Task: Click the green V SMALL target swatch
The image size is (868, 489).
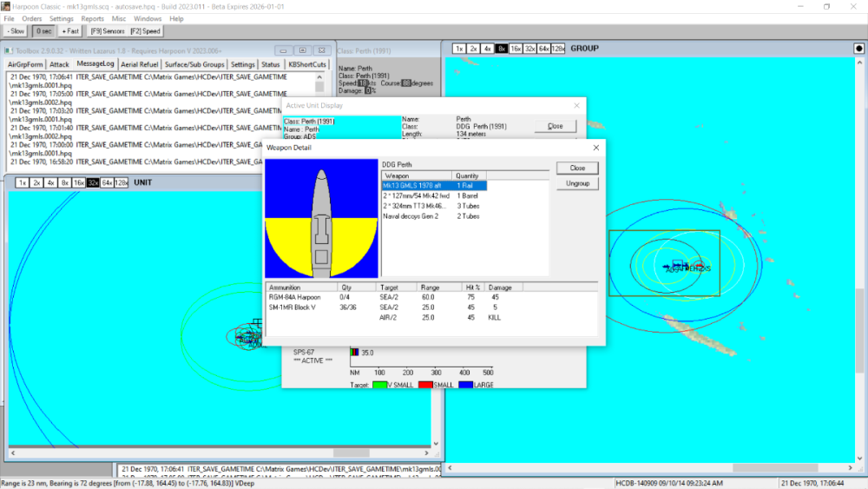Action: pyautogui.click(x=379, y=385)
